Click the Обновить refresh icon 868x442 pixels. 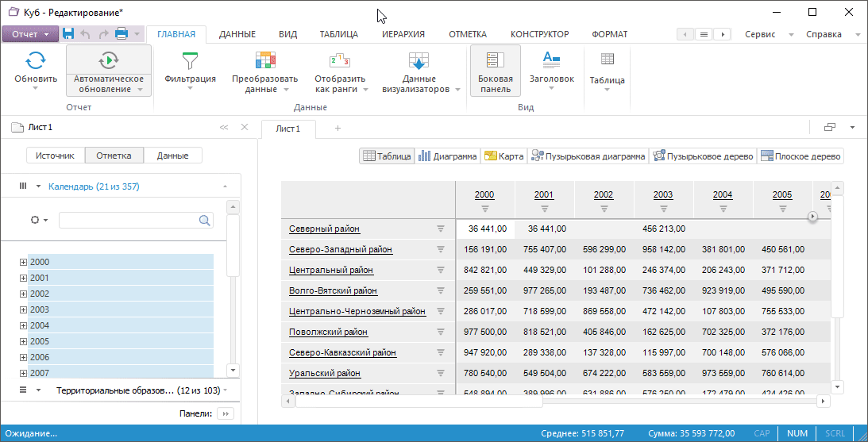point(36,60)
